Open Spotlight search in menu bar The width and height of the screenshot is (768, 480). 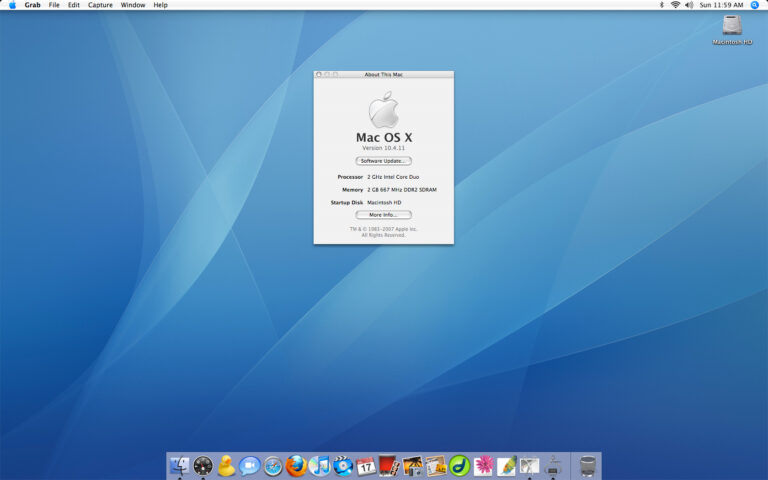[x=755, y=5]
